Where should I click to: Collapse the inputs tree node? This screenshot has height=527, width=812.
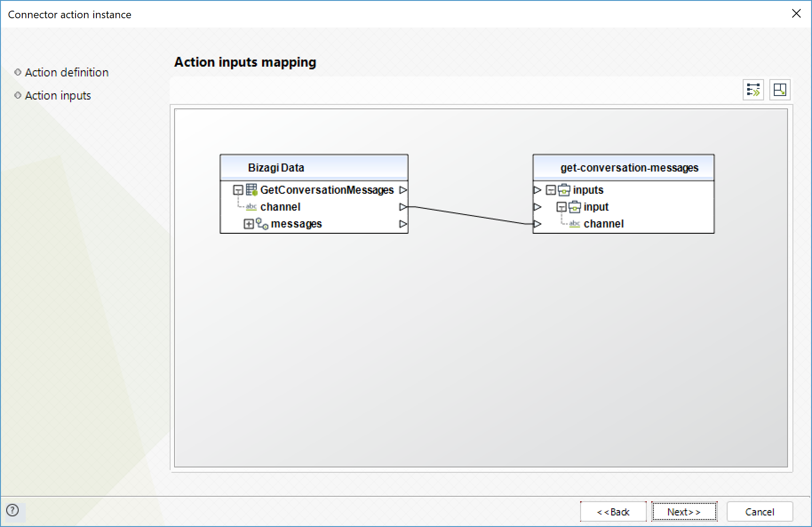(x=551, y=190)
